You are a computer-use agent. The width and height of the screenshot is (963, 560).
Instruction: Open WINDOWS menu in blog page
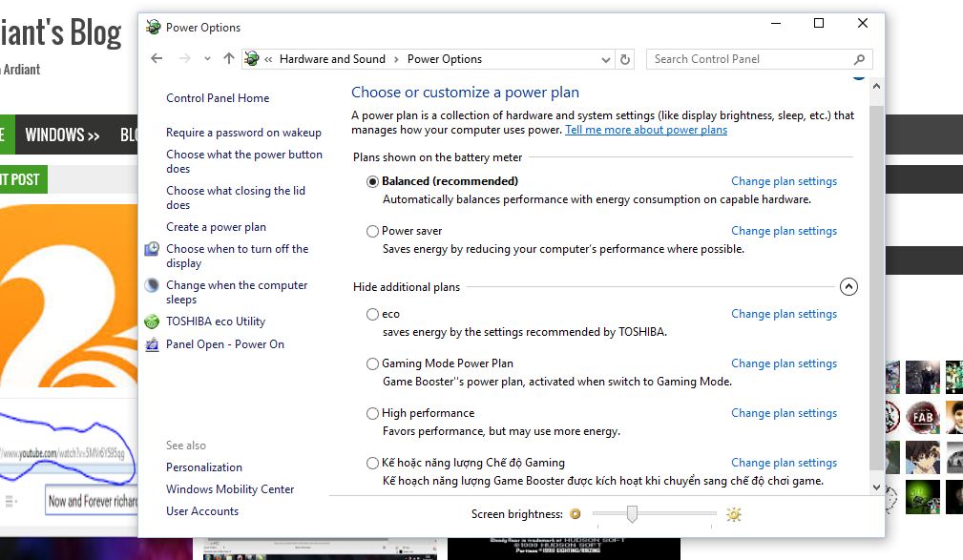tap(62, 135)
